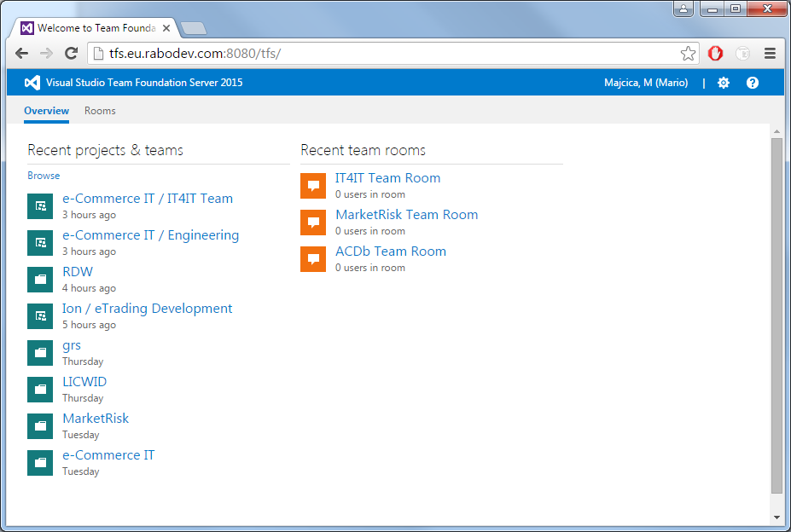Enter the ACDb Team Room
This screenshot has height=532, width=791.
(x=391, y=252)
